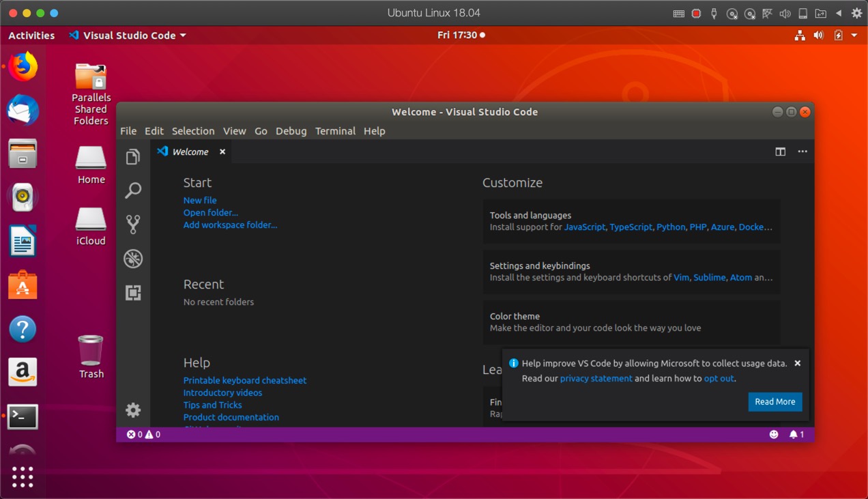Select the Welcome editor tab
The width and height of the screenshot is (868, 499).
point(191,152)
